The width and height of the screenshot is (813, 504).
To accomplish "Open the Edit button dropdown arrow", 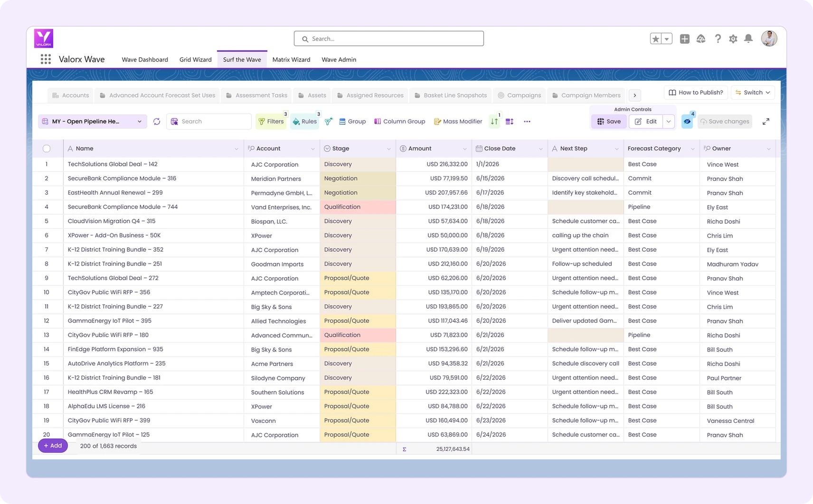I will [x=669, y=121].
